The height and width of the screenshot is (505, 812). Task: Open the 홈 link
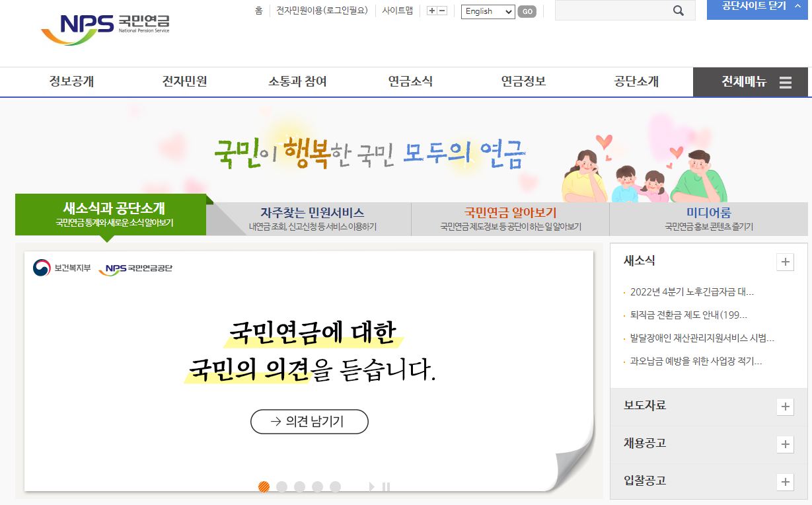(x=258, y=11)
